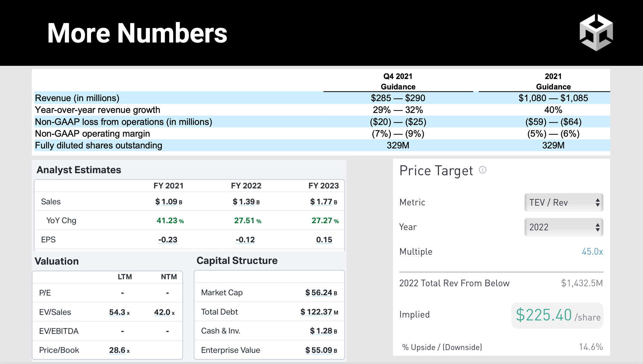643x364 pixels.
Task: Click the NTM EV/Sales 42.0 x value
Action: [x=164, y=312]
